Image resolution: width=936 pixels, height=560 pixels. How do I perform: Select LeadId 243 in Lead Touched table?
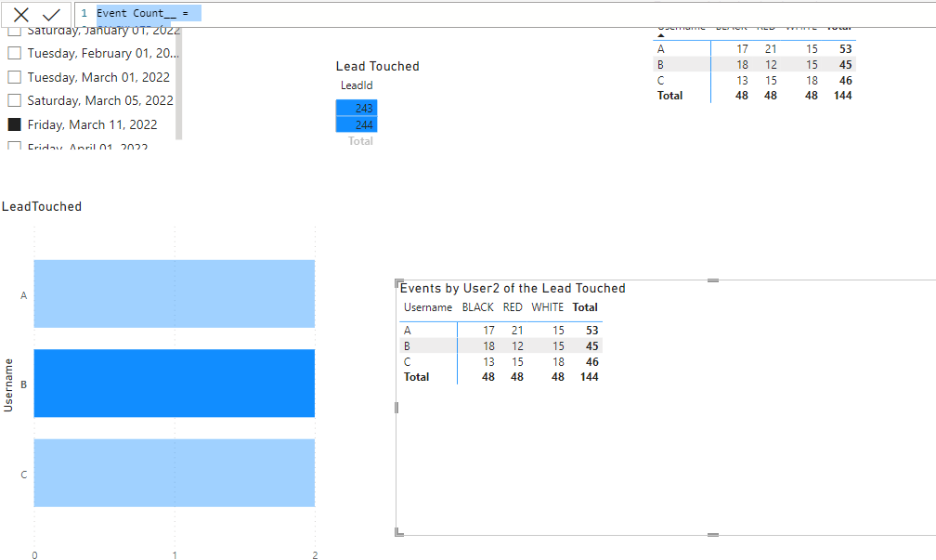coord(357,108)
